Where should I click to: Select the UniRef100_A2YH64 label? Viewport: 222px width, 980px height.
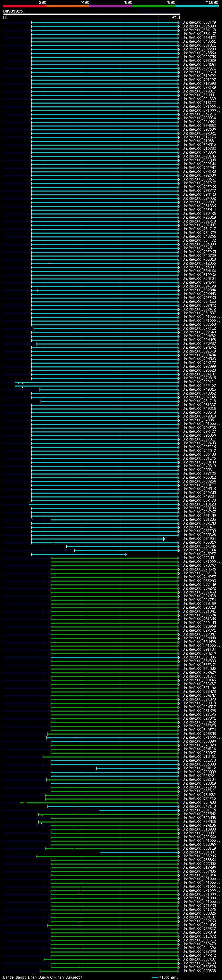199,122
